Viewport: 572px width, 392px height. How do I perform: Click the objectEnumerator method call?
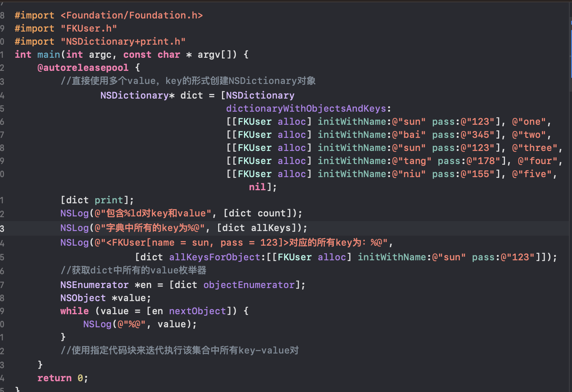(249, 285)
